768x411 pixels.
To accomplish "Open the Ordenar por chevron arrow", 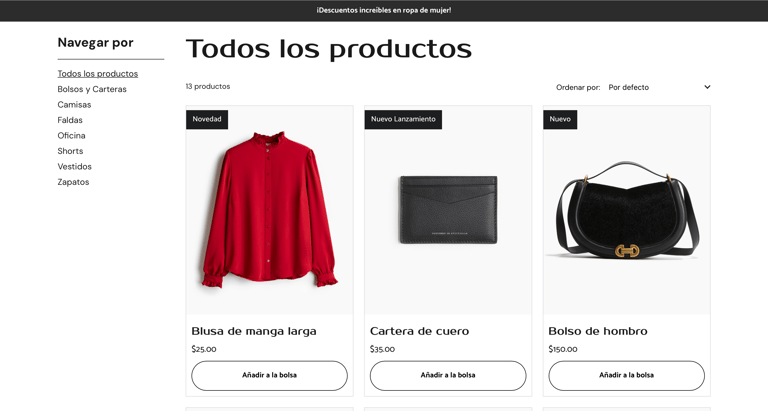I will click(707, 87).
